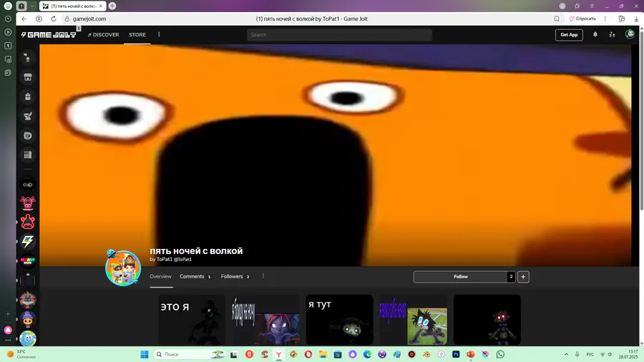Open Windows Start menu

pyautogui.click(x=145, y=354)
